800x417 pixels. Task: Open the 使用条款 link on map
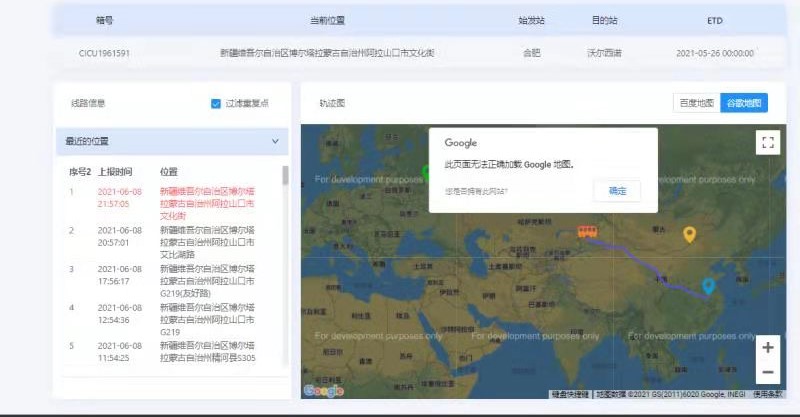[x=768, y=394]
